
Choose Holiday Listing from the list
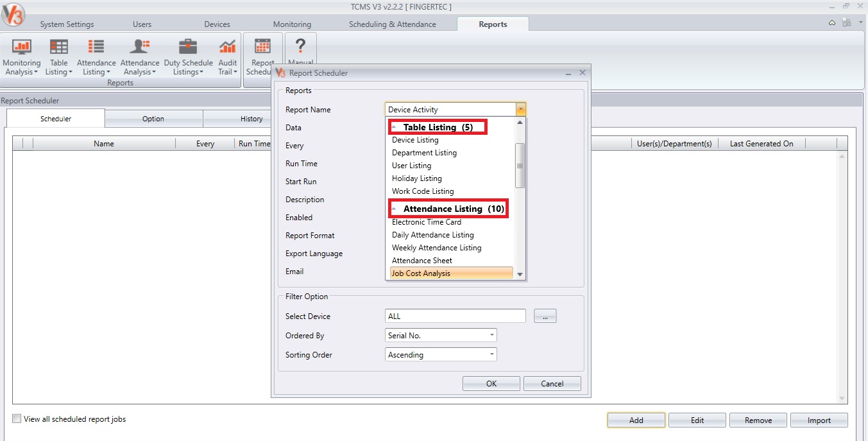pyautogui.click(x=416, y=178)
